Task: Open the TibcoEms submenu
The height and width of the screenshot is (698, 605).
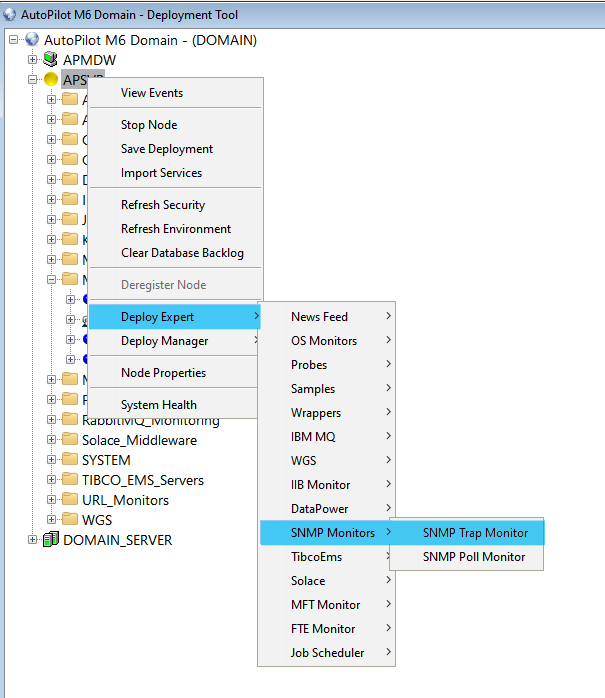Action: [x=327, y=557]
